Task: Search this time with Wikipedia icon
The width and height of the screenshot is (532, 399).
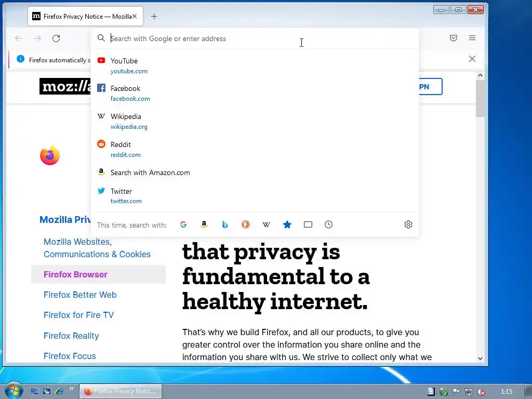Action: [267, 224]
